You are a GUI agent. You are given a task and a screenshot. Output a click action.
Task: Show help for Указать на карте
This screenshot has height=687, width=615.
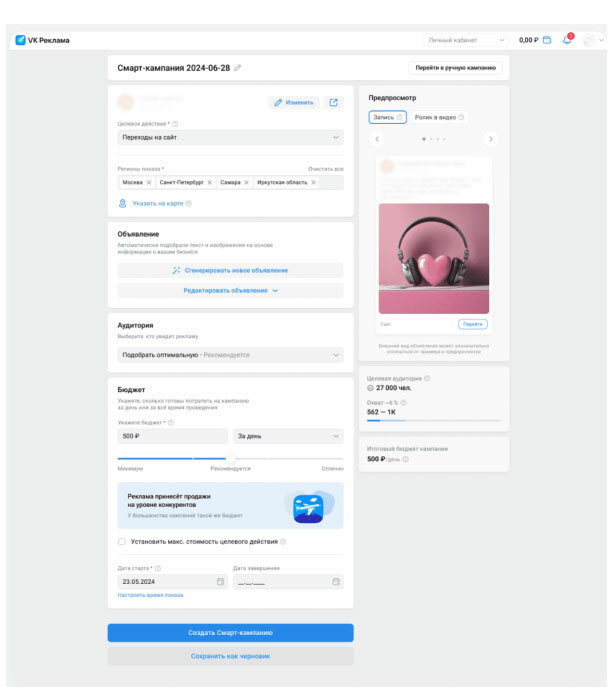click(x=189, y=203)
